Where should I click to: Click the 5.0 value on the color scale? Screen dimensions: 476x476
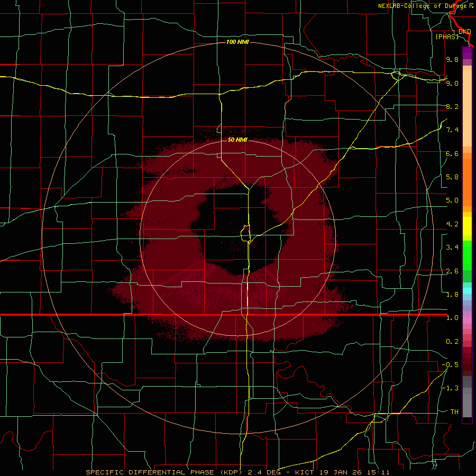[x=452, y=200]
